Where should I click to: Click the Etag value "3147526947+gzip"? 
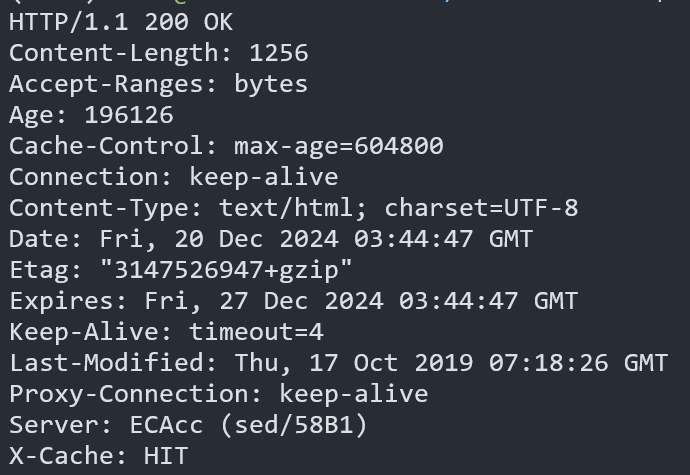pyautogui.click(x=226, y=270)
